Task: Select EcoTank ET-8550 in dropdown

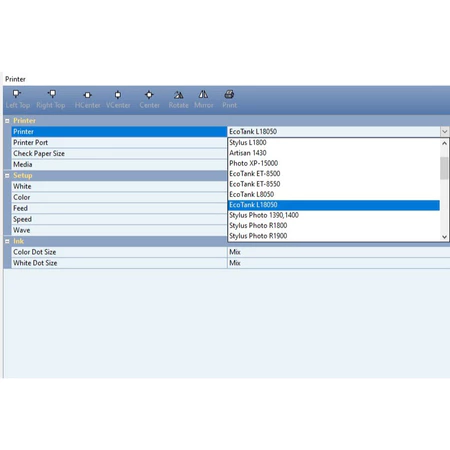Action: [334, 184]
